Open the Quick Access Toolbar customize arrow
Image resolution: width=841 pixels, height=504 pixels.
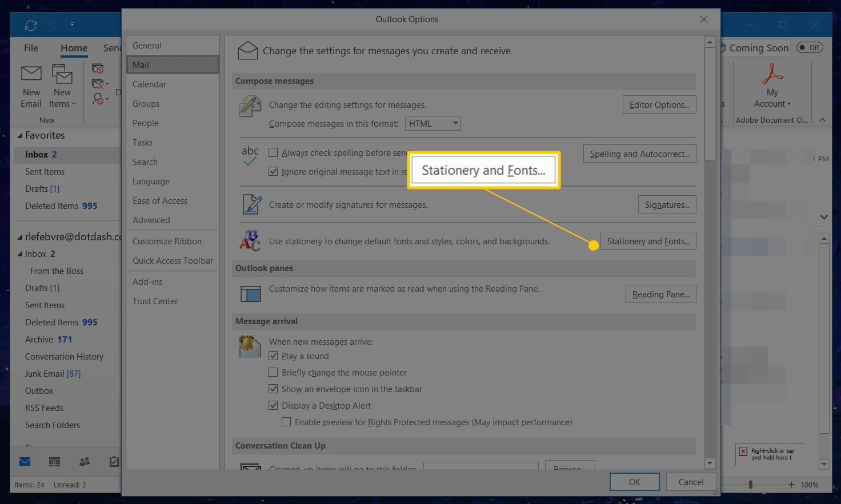tap(72, 25)
